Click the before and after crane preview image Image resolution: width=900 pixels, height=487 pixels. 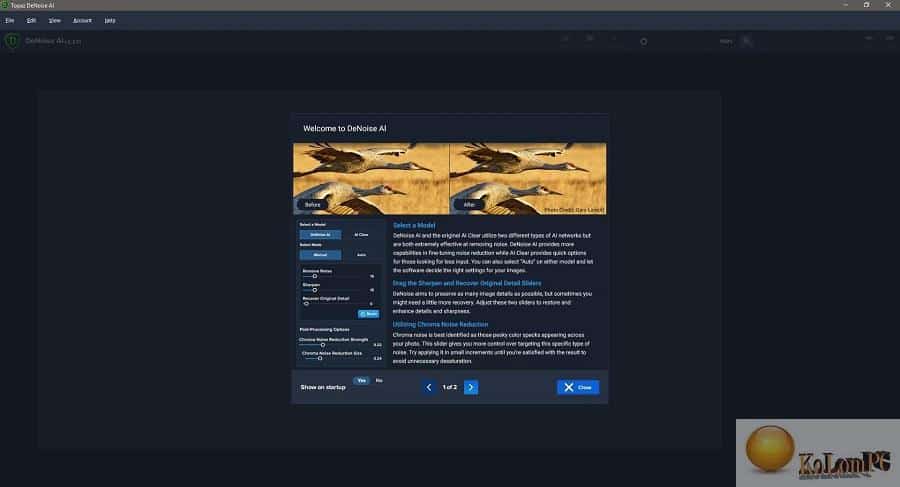(449, 179)
